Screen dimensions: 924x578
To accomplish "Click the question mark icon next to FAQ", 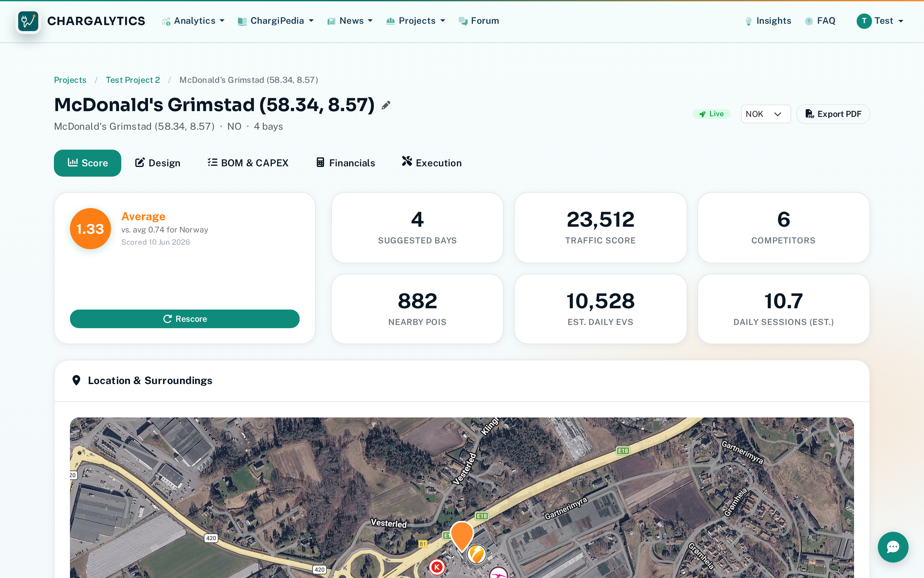I will [x=809, y=22].
